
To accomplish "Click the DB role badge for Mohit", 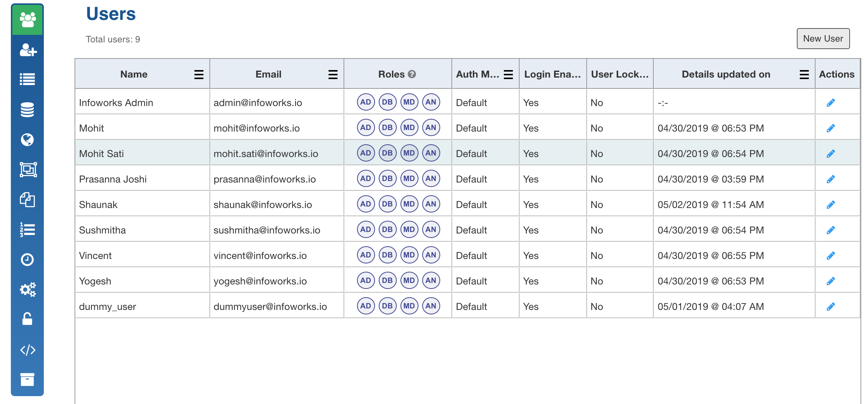I will tap(387, 127).
